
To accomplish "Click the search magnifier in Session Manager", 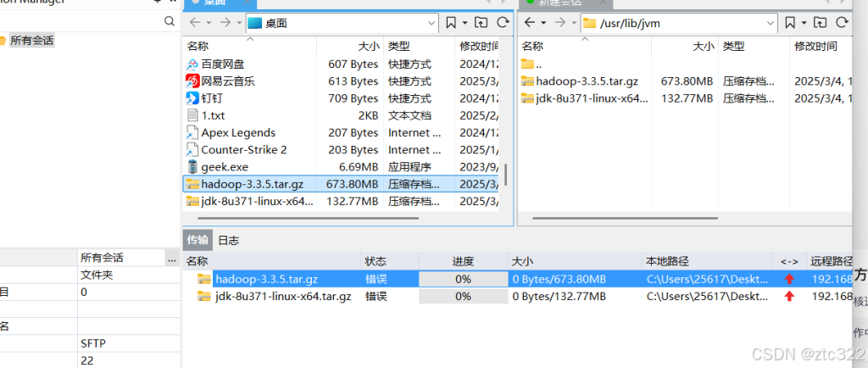I will (170, 21).
